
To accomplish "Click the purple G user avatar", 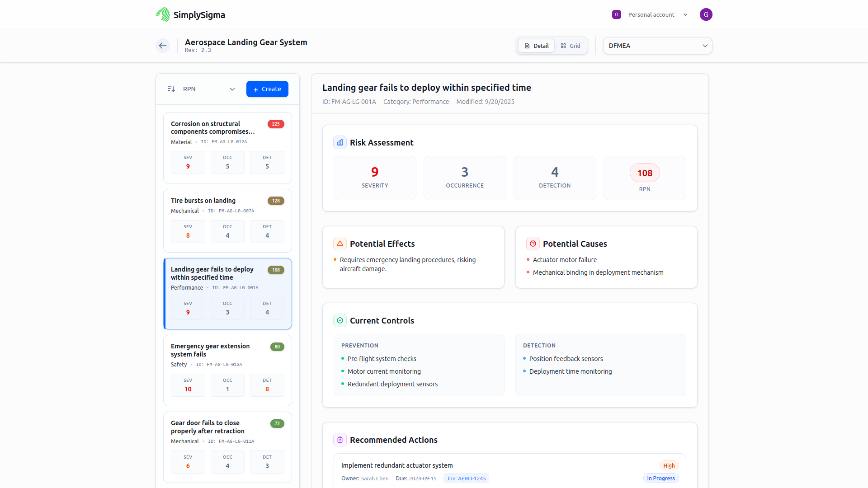I will (706, 14).
